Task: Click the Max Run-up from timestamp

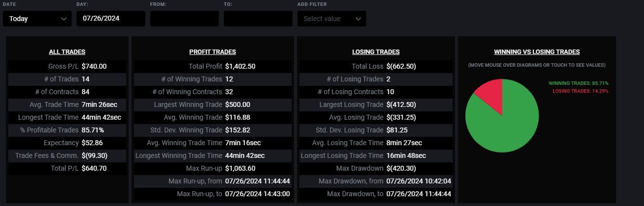Action: coord(257,181)
